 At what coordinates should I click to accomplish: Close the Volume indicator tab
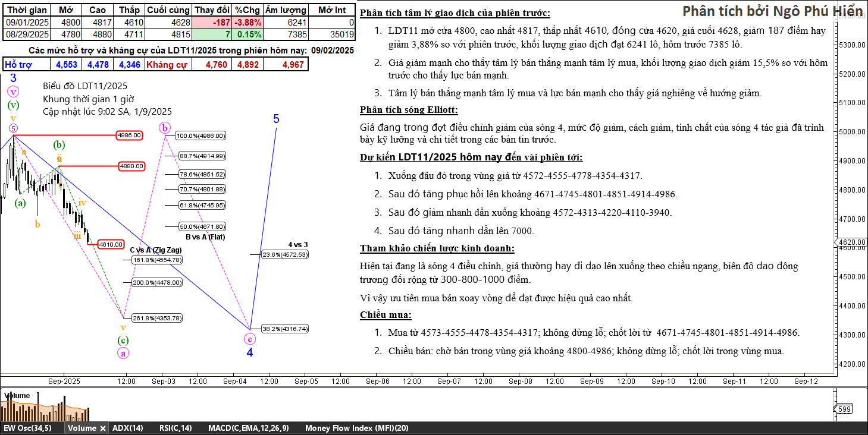click(102, 428)
